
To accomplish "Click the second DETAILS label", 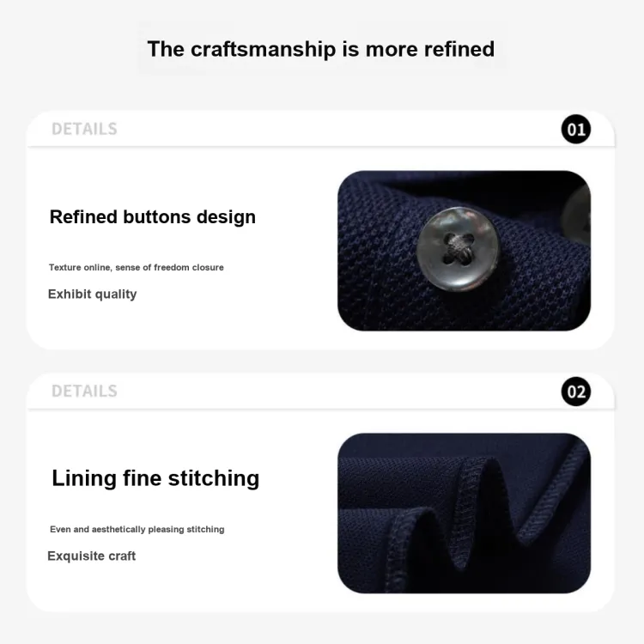I will (85, 391).
